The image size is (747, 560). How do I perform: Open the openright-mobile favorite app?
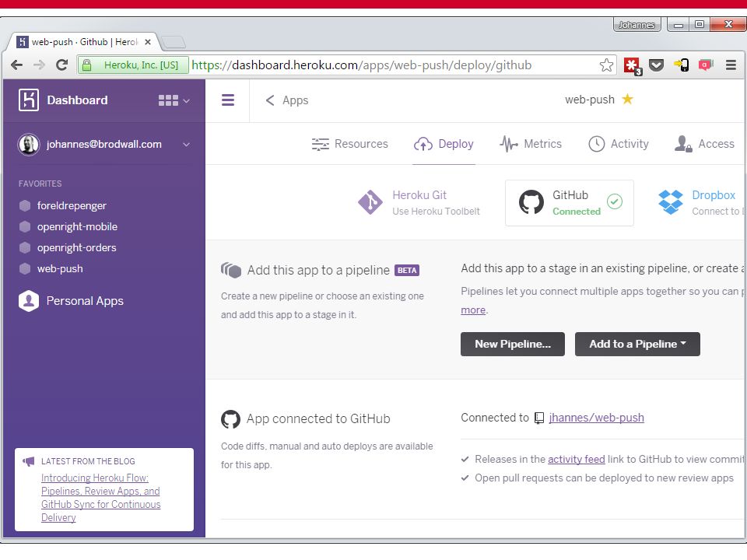tap(77, 226)
